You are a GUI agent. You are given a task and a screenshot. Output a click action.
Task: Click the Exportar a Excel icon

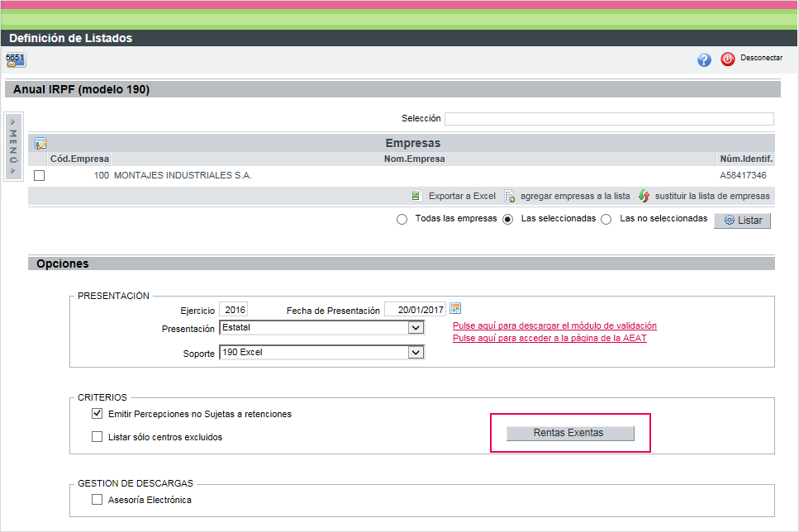coord(416,197)
